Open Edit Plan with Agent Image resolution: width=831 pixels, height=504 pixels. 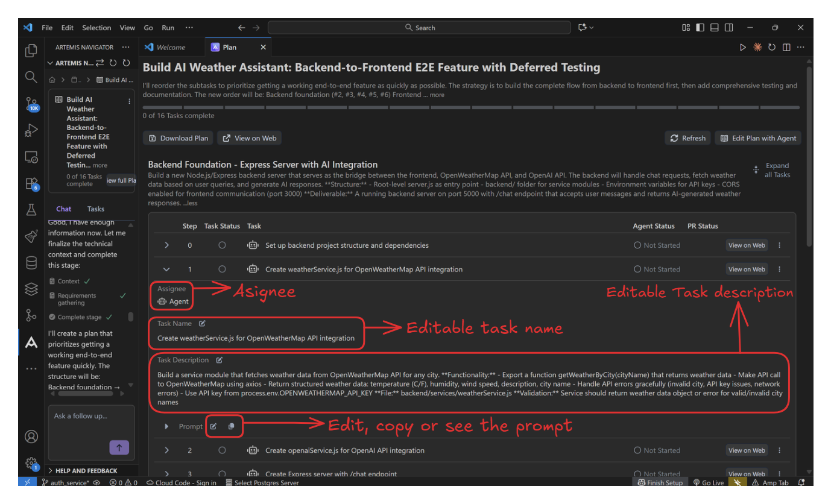(757, 137)
